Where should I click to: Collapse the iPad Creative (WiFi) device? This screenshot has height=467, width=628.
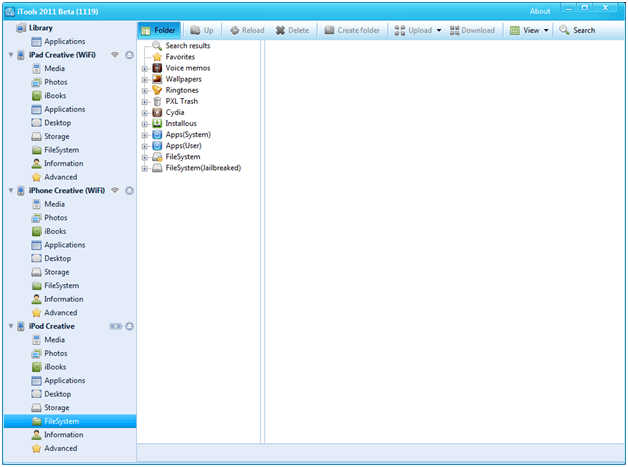point(11,55)
